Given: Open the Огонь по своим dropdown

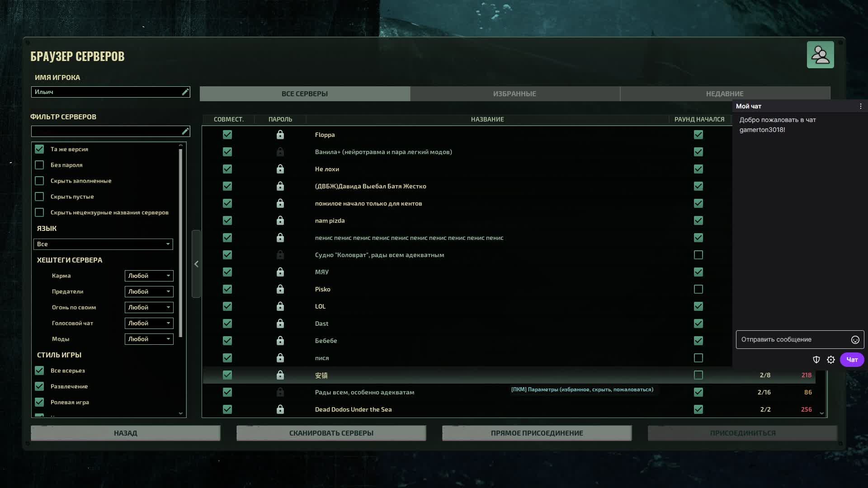Looking at the screenshot, I should [x=149, y=307].
